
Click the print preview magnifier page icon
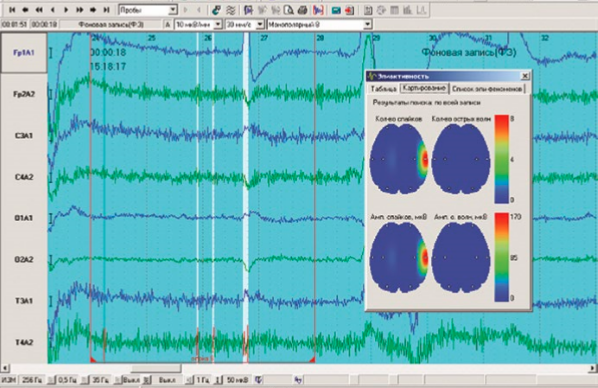click(289, 10)
